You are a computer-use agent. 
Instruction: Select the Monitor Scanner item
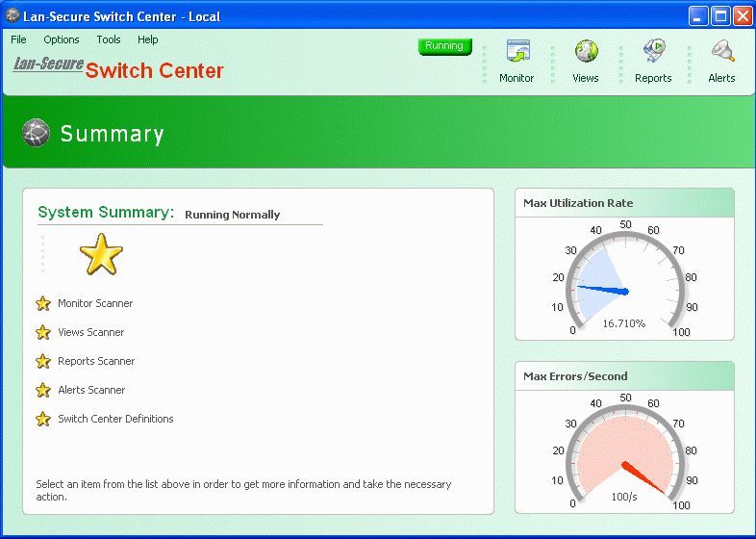(x=95, y=303)
